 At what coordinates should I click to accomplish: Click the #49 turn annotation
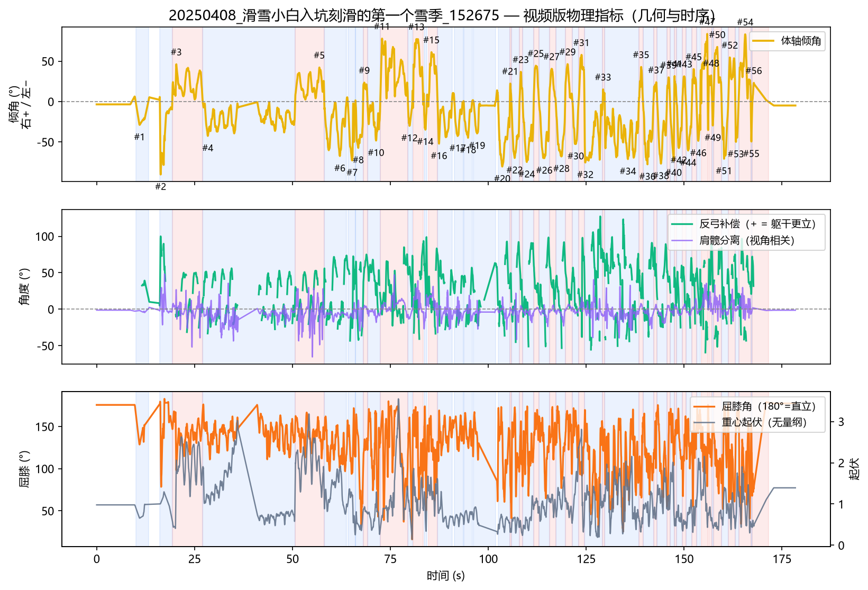[713, 138]
